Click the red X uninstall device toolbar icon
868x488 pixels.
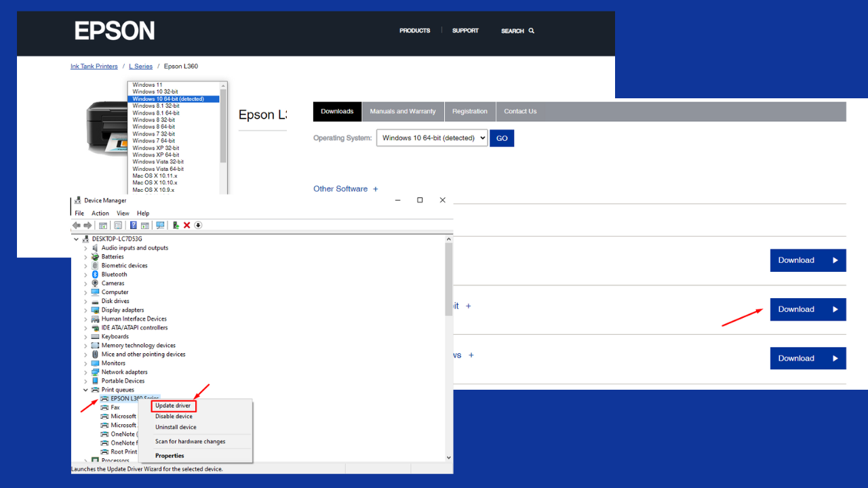(x=186, y=225)
